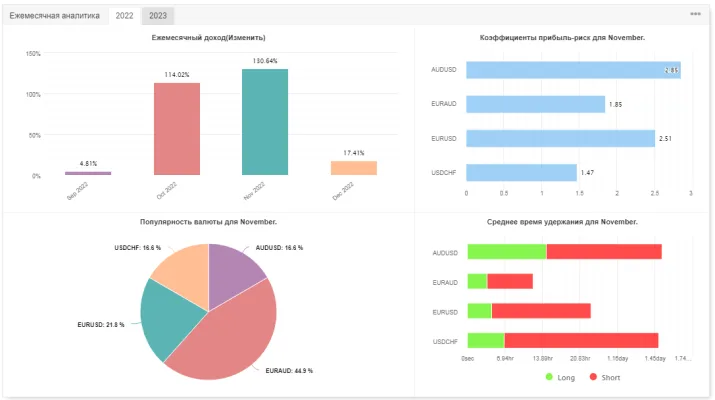Click the Oct 2022 red income bar

point(177,129)
